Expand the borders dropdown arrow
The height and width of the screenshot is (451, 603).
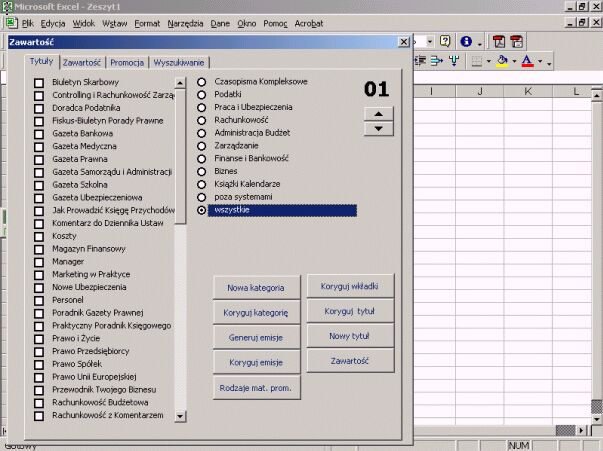[488, 62]
